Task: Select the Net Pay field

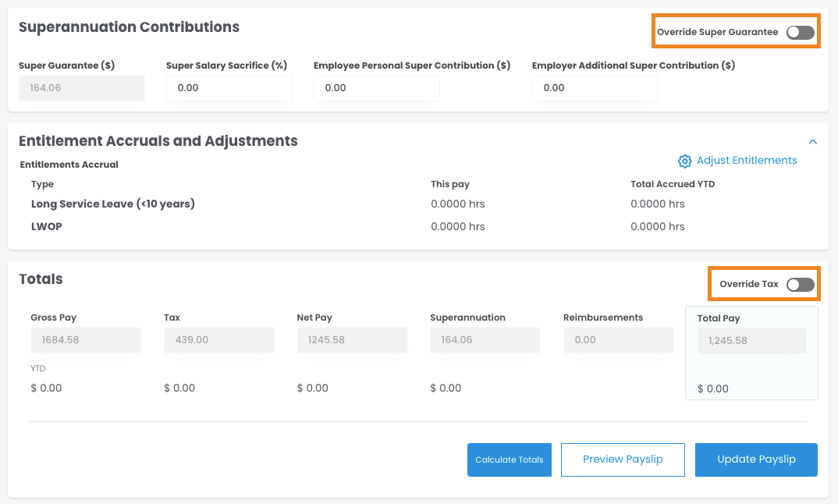Action: pos(352,340)
